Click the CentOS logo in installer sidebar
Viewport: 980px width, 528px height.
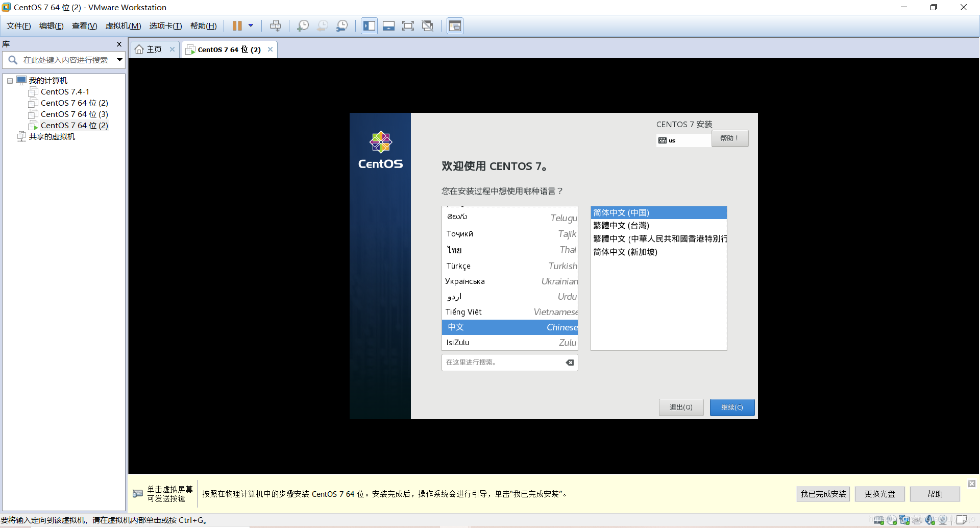(x=381, y=150)
